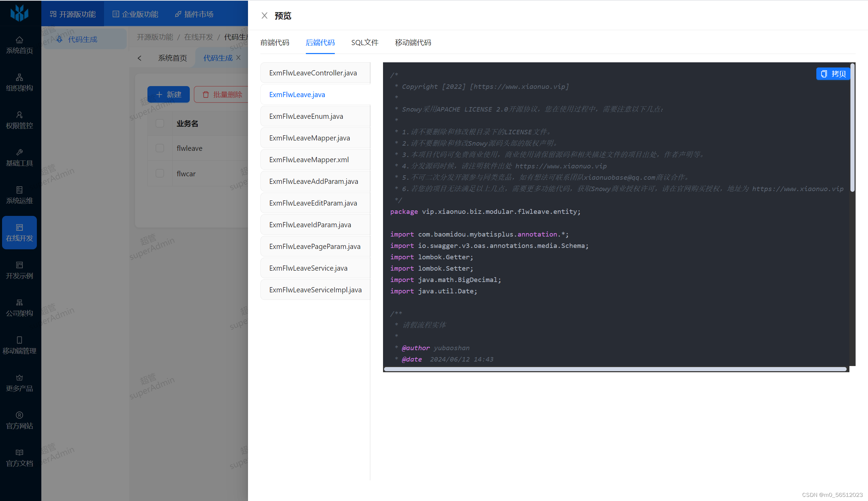Open 组织架构 from the sidebar icon

19,77
